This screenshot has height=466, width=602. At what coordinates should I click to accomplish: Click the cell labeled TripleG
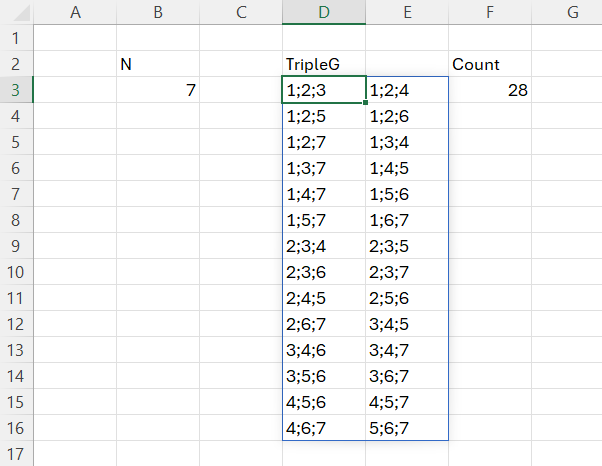[323, 64]
